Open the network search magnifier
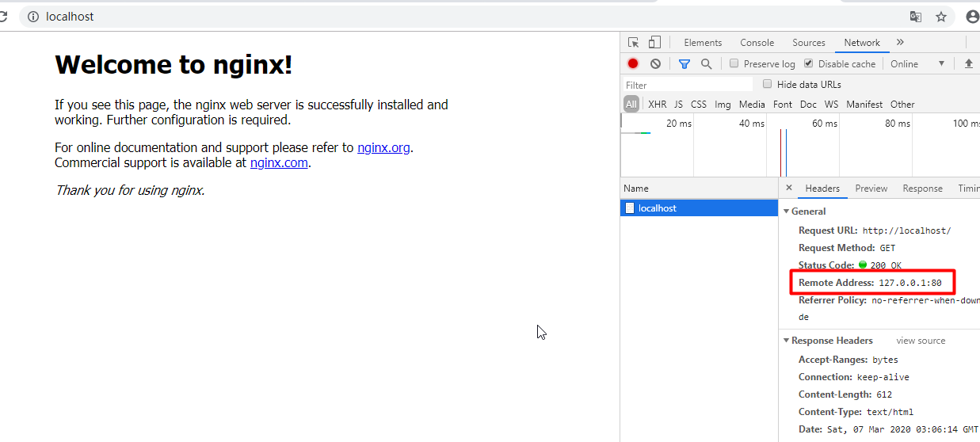 (x=706, y=63)
